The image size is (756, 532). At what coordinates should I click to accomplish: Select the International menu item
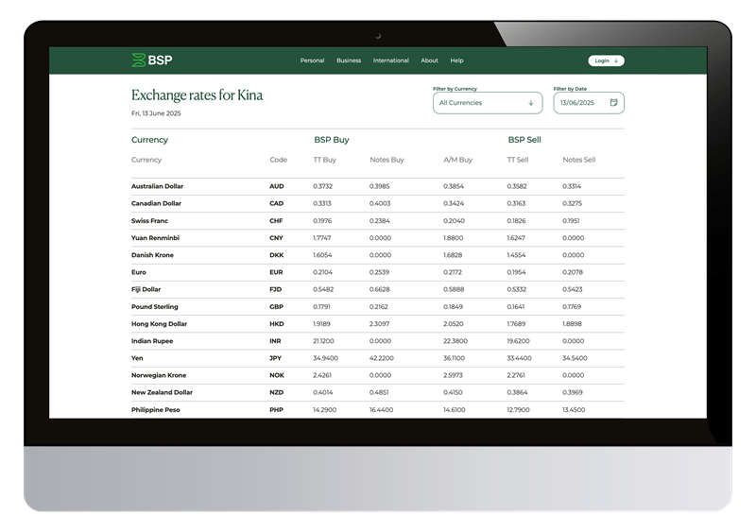point(390,60)
